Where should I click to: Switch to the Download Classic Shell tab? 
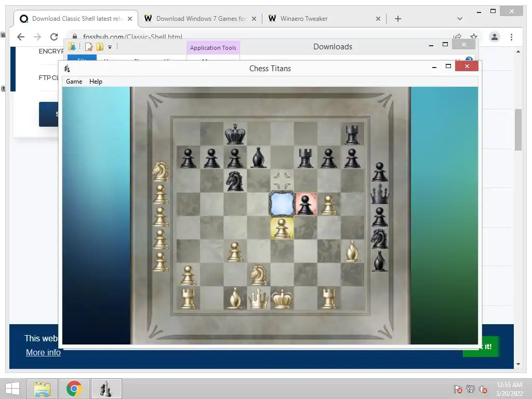pos(76,19)
